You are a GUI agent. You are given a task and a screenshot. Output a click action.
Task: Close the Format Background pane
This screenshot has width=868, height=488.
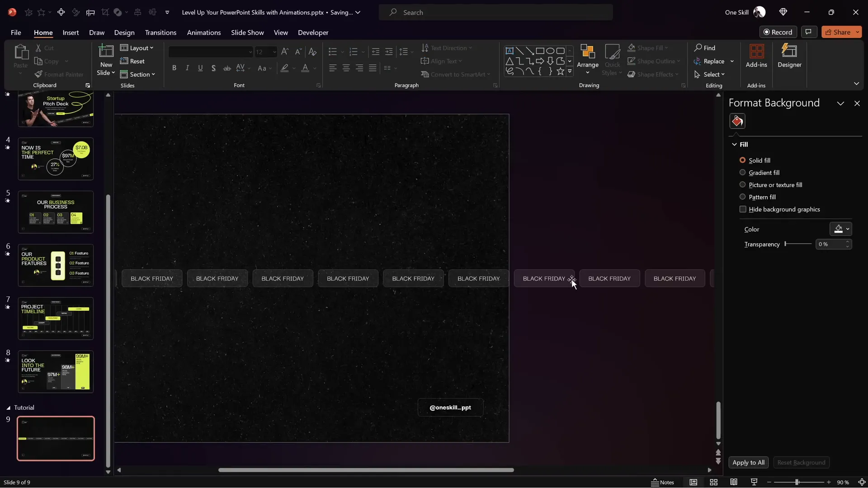pos(857,103)
